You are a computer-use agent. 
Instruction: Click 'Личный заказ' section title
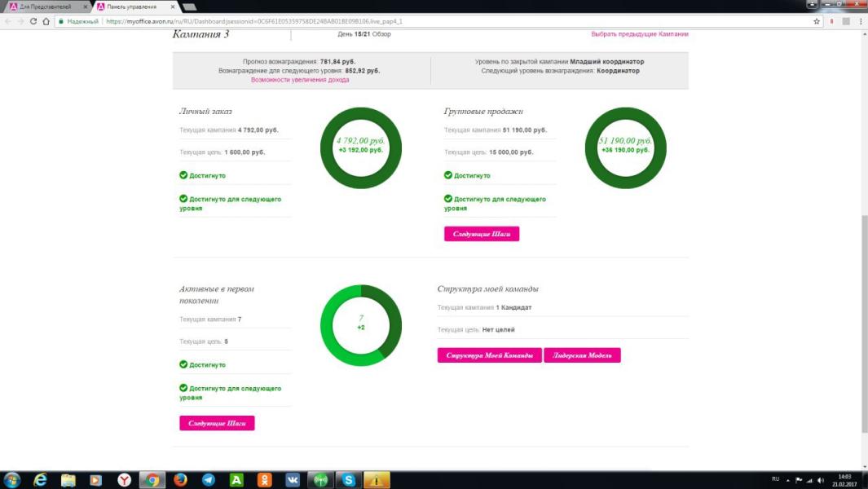pos(205,112)
